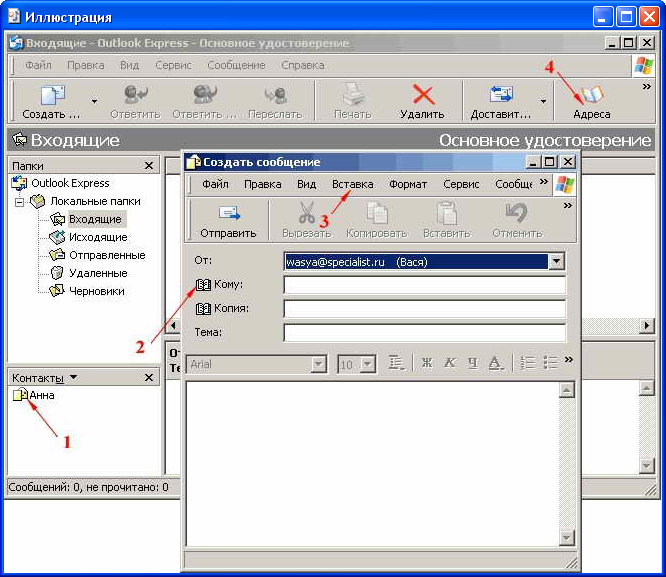
Task: Open the От sender account dropdown
Action: tap(556, 262)
